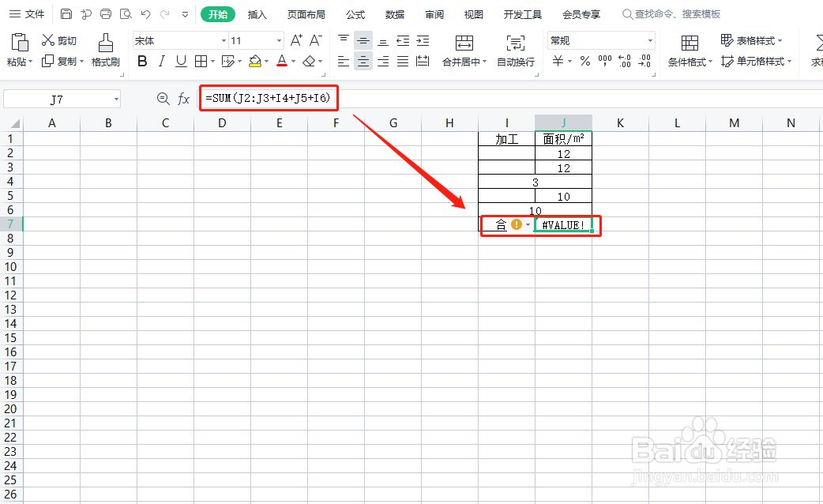Switch to the 数据 ribbon tab
Image resolution: width=823 pixels, height=504 pixels.
395,13
